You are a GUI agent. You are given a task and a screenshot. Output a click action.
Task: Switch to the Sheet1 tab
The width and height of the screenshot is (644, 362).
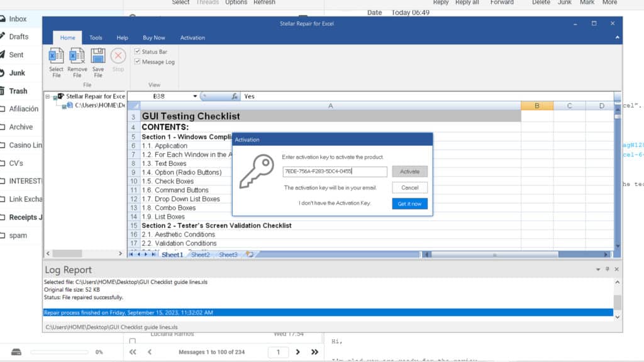click(172, 255)
